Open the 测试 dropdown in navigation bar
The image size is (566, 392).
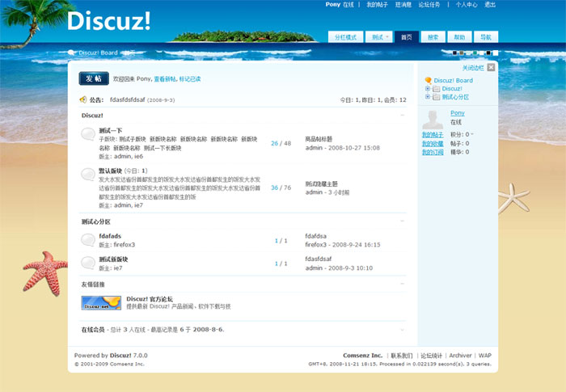(x=379, y=37)
